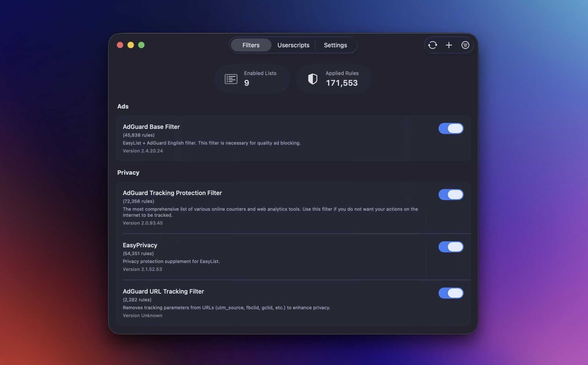588x365 pixels.
Task: Click the green fullscreen window button
Action: 141,45
